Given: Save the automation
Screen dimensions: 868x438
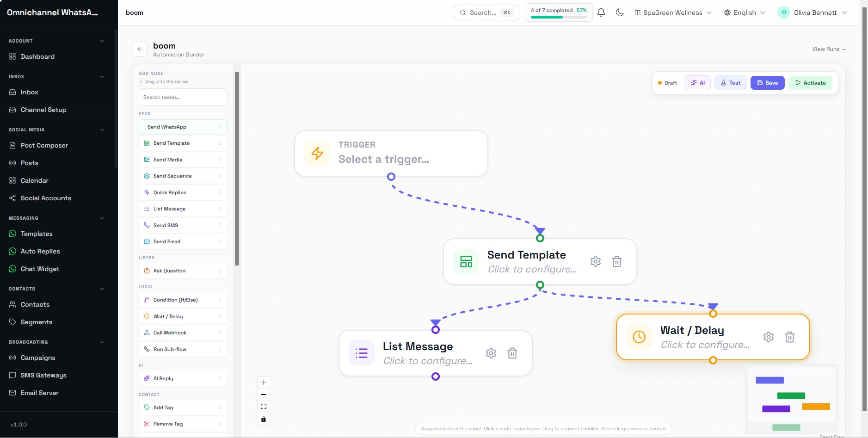Looking at the screenshot, I should (767, 83).
